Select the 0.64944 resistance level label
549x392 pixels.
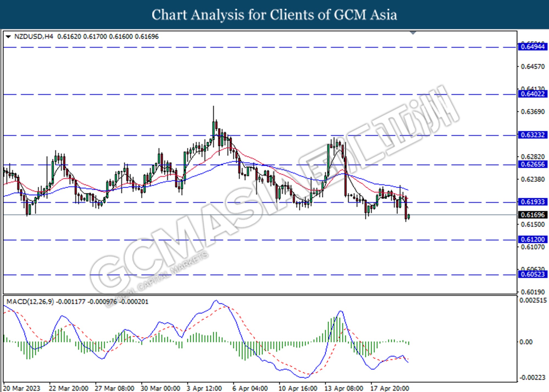[532, 47]
